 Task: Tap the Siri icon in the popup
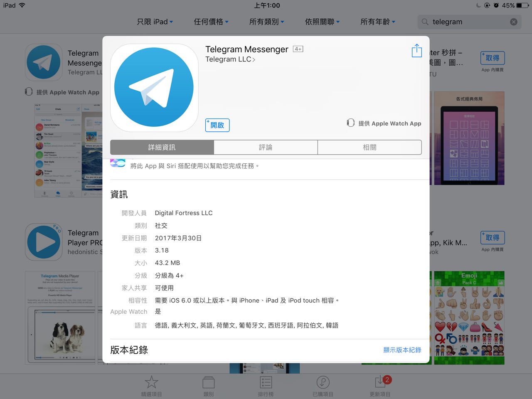(118, 163)
